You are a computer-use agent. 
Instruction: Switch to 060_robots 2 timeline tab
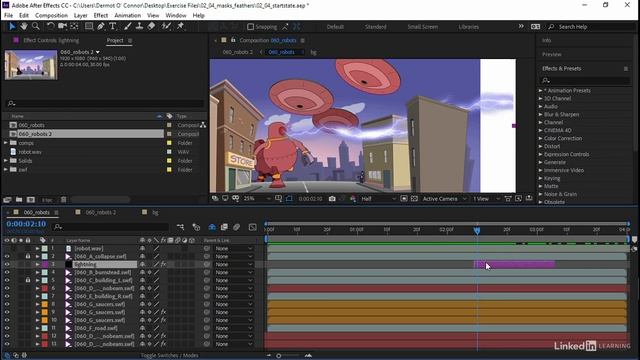click(100, 212)
